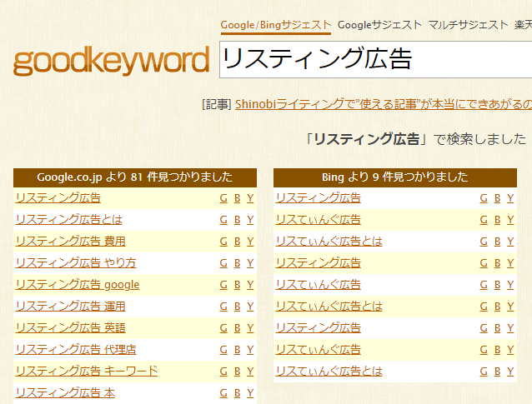Screen dimensions: 532x404
Task: Click G link for リスティング広告 キーワード row
Action: 223,372
